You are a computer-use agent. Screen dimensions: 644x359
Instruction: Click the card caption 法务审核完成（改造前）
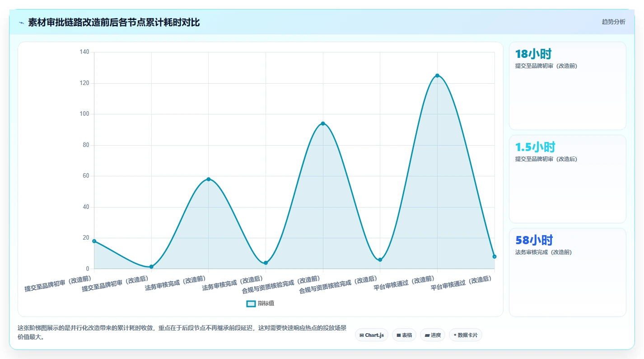coord(543,252)
